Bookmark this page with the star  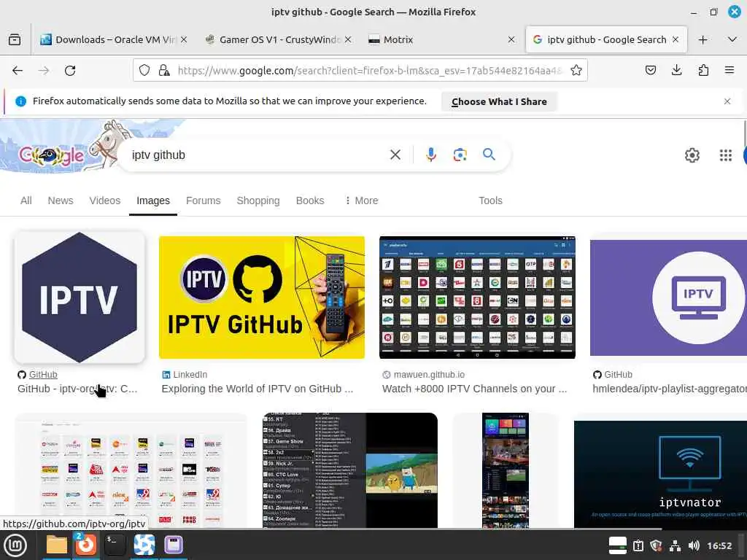coord(576,71)
